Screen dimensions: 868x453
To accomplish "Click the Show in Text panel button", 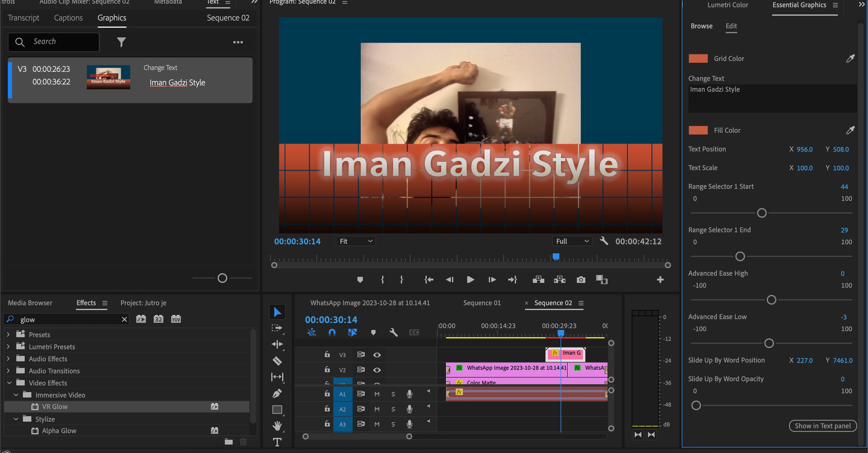I will (x=822, y=426).
